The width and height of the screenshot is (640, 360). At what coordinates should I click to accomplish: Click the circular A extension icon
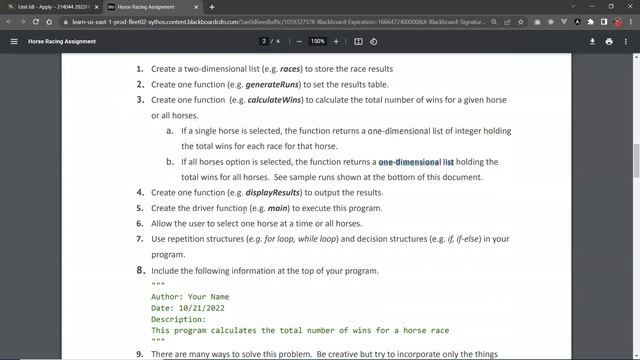(578, 22)
